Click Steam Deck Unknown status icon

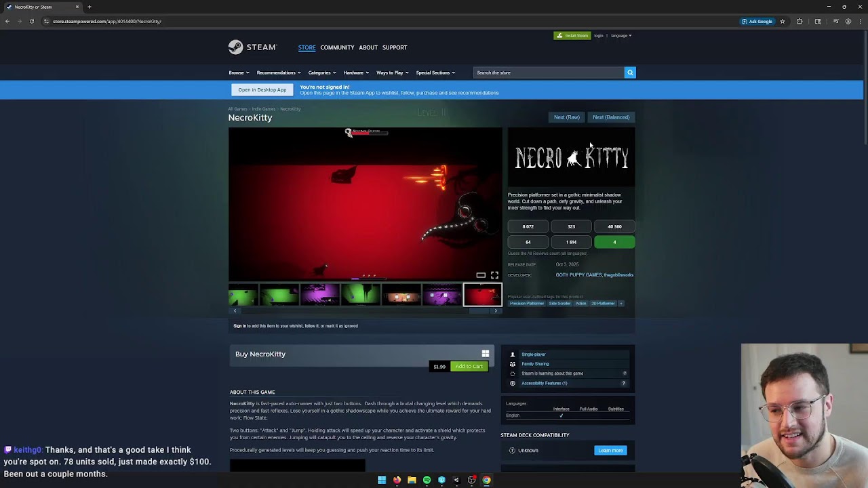[x=513, y=450]
